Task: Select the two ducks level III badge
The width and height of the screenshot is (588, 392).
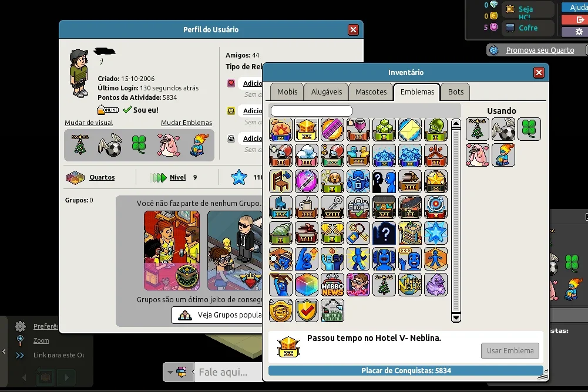Action: click(358, 156)
